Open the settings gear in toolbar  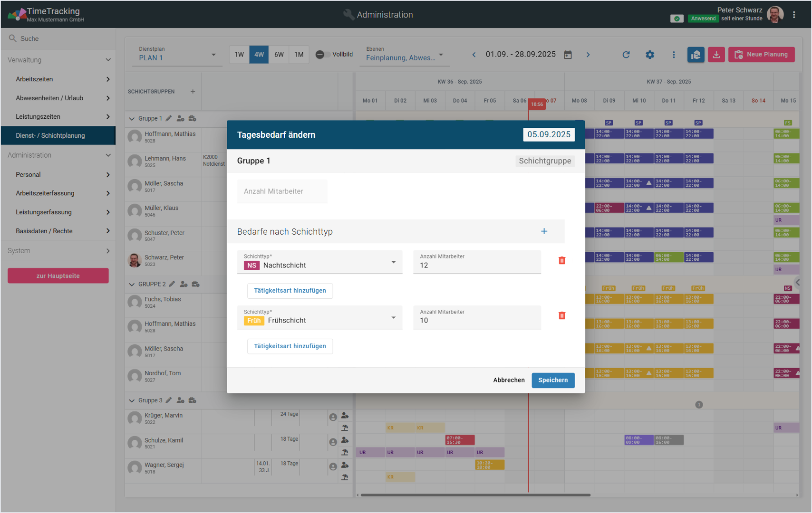(649, 55)
